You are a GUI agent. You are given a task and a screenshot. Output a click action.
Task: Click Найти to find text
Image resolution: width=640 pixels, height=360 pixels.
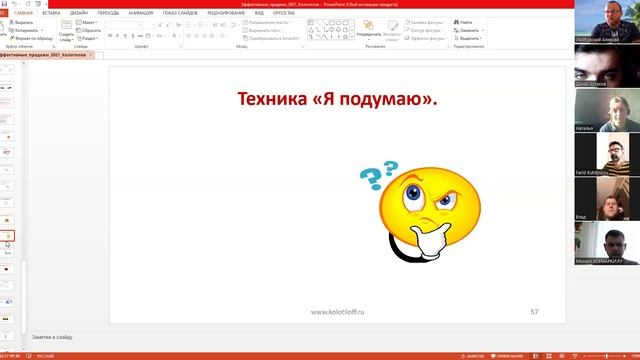click(463, 22)
